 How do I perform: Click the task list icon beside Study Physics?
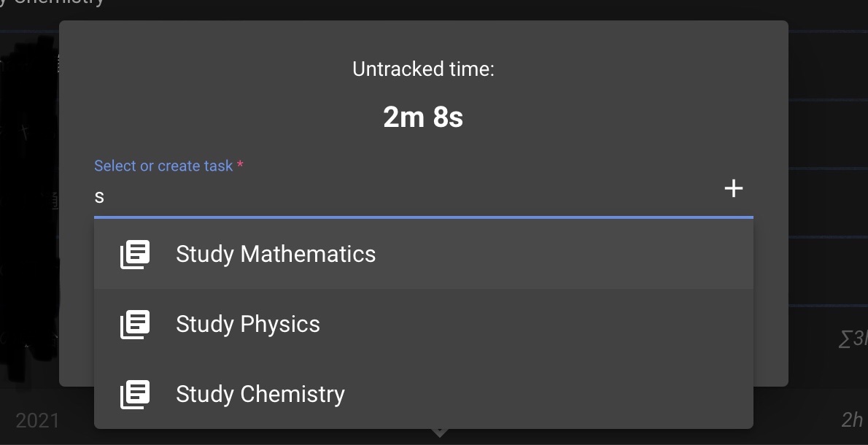135,324
